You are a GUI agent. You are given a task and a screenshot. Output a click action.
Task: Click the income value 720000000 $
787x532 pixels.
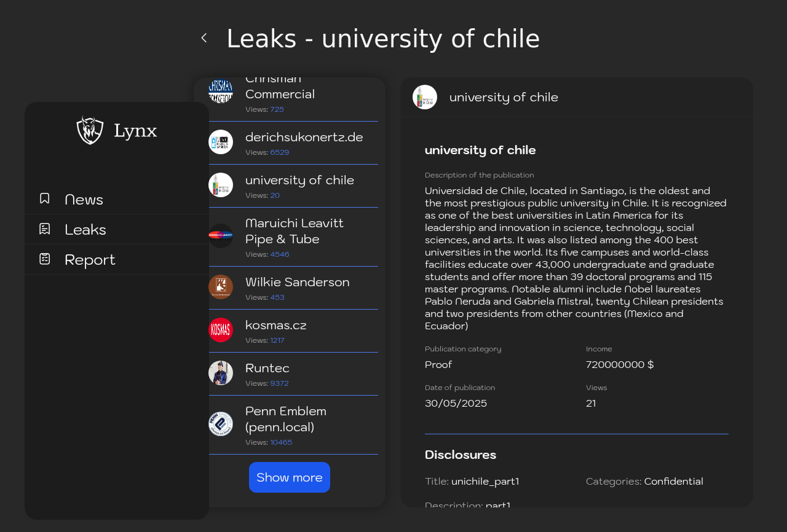[620, 365]
